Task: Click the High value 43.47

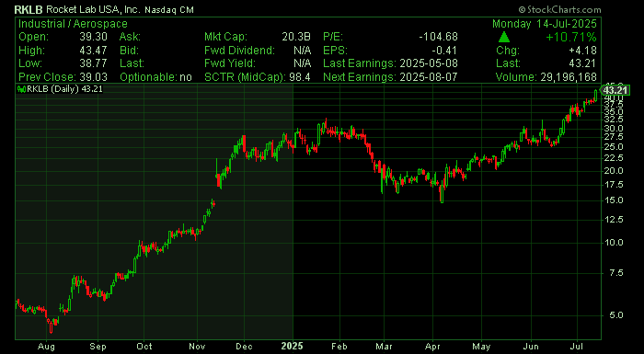Action: pyautogui.click(x=94, y=51)
